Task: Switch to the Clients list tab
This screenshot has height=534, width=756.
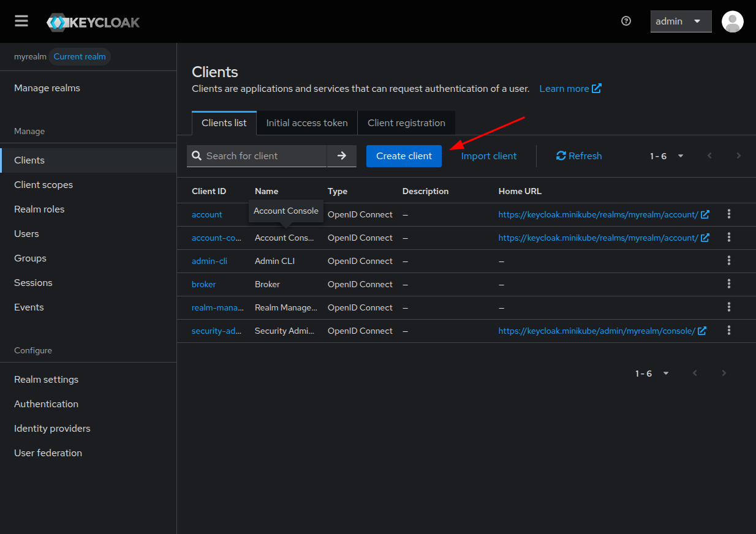Action: pos(224,122)
